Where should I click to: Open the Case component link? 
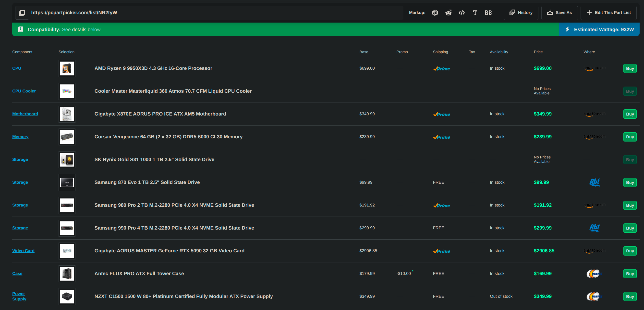coord(17,273)
